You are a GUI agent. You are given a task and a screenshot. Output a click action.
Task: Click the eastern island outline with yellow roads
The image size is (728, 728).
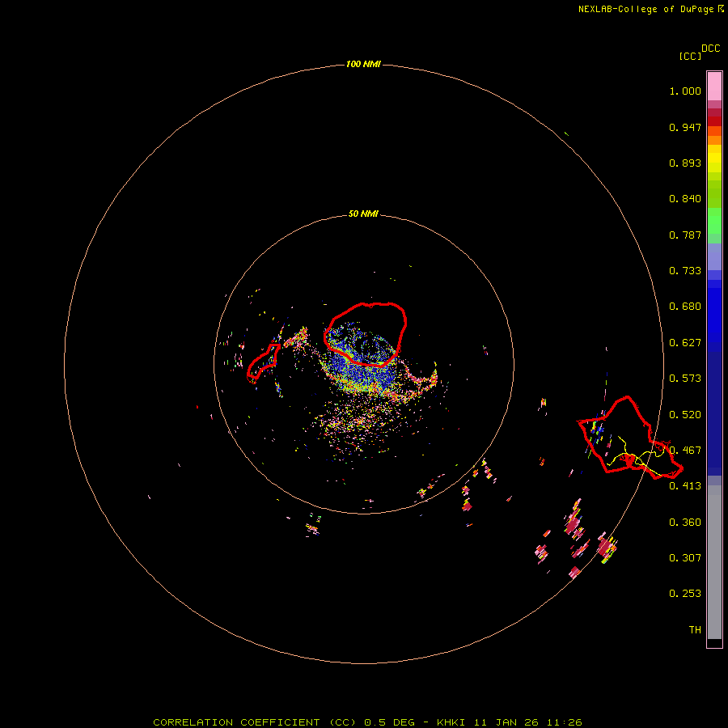(x=630, y=438)
